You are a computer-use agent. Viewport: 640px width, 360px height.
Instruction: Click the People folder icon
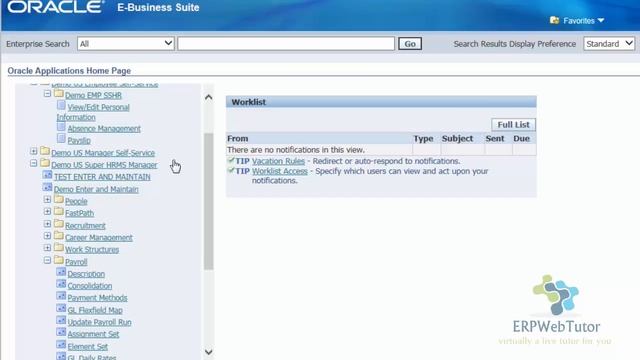[x=59, y=200]
